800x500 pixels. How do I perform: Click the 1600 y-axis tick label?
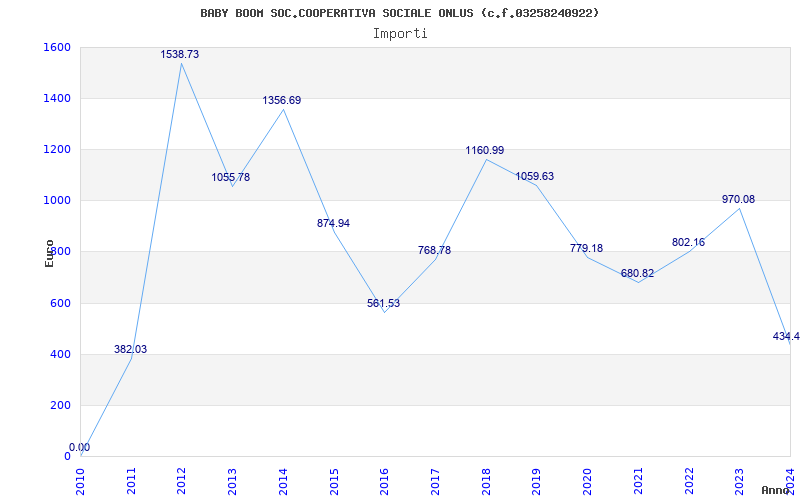click(58, 47)
